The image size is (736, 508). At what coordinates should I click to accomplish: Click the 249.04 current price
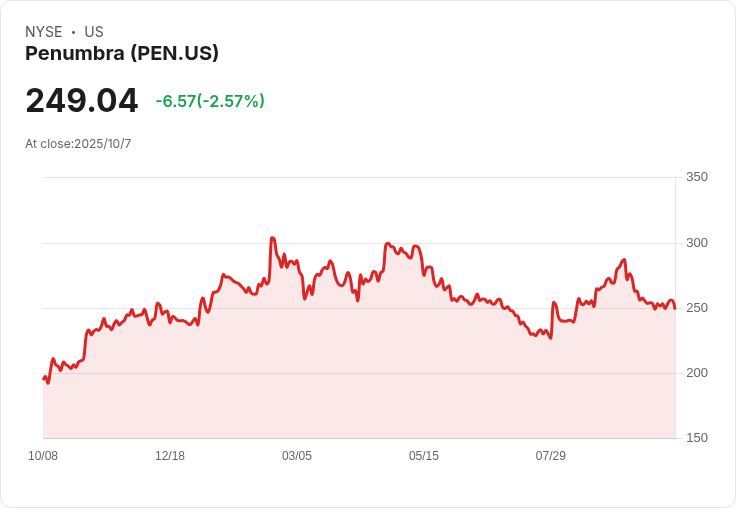[82, 101]
